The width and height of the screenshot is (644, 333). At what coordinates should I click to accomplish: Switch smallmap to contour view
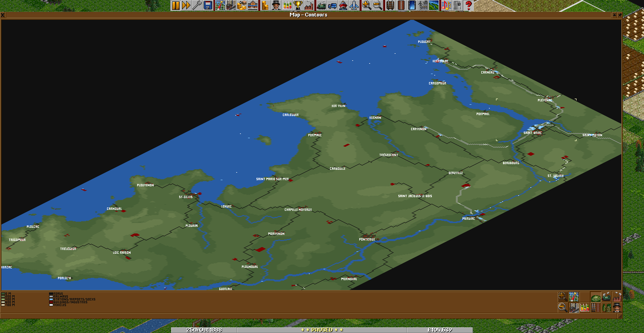(x=595, y=297)
